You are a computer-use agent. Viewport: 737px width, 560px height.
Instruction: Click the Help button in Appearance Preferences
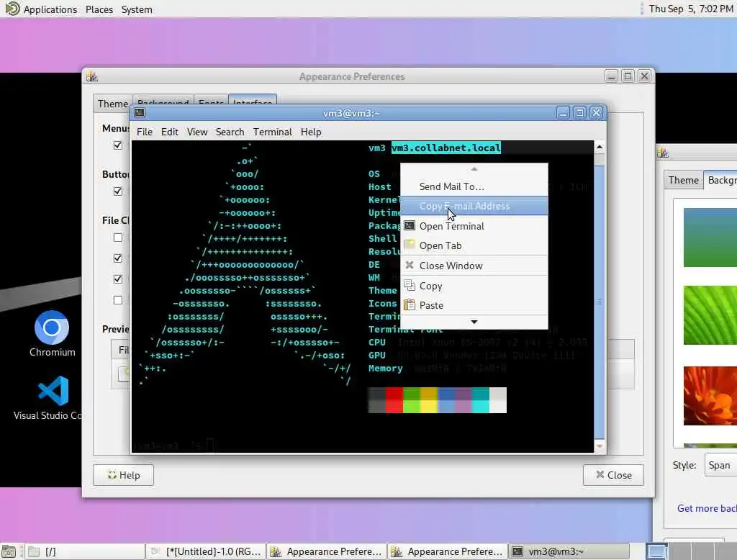[x=123, y=475]
